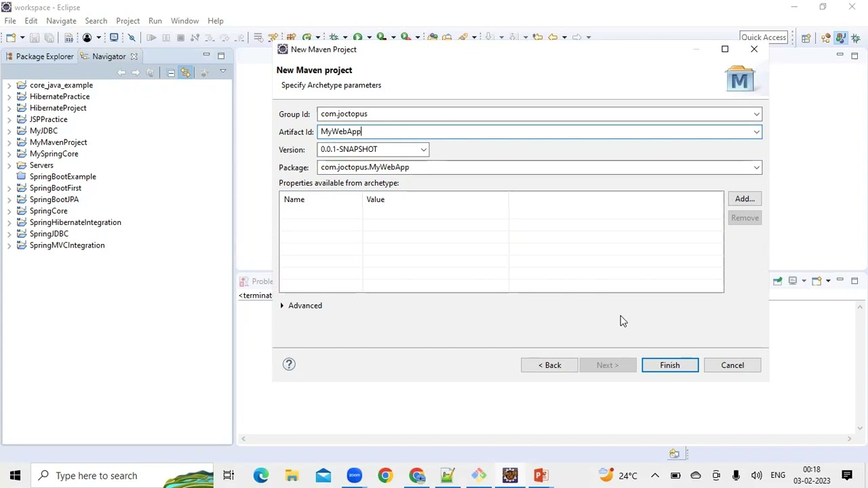Expand the HibernatePractice project
Viewport: 868px width, 488px height.
click(9, 97)
